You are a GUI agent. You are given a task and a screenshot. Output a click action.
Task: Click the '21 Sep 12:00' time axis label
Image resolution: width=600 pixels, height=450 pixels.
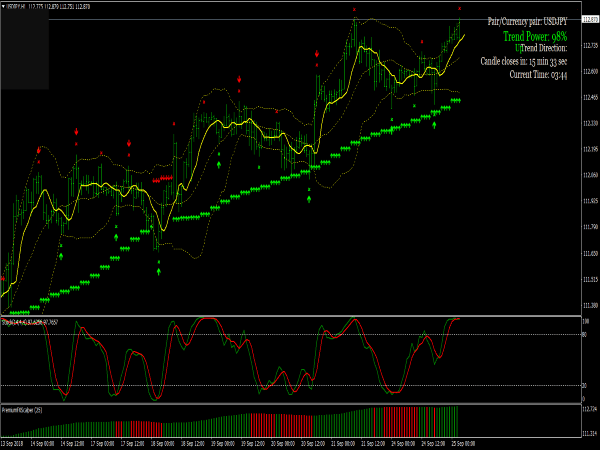pyautogui.click(x=373, y=444)
